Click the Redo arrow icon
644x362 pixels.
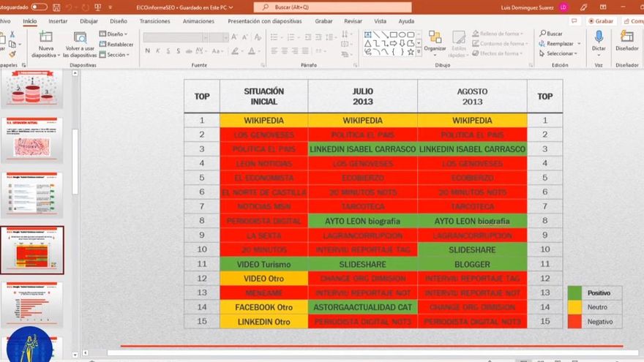pyautogui.click(x=86, y=7)
